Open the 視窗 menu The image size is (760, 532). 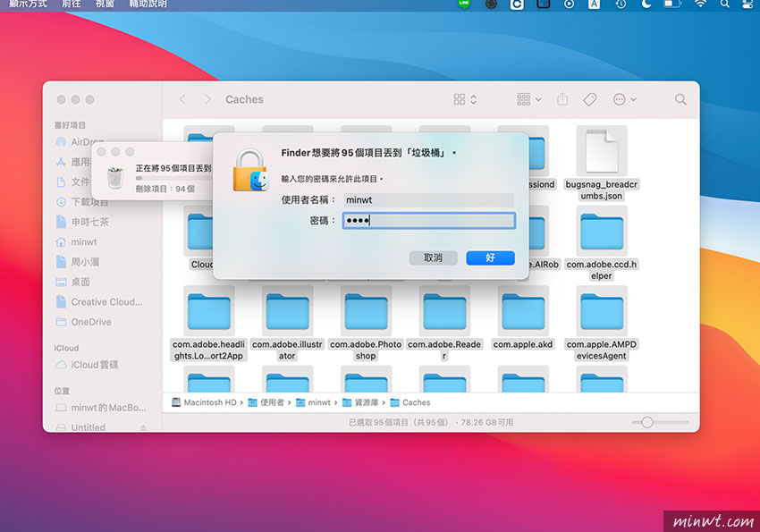point(105,4)
